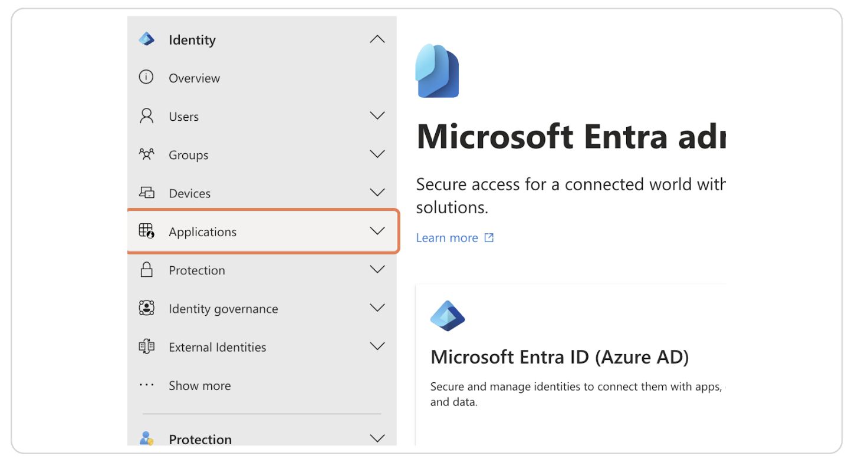Screen dimensions: 868x476
Task: Click the Users person icon
Action: coord(146,116)
